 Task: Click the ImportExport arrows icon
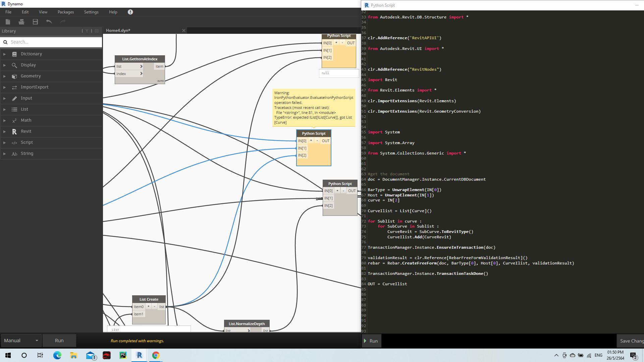click(14, 87)
